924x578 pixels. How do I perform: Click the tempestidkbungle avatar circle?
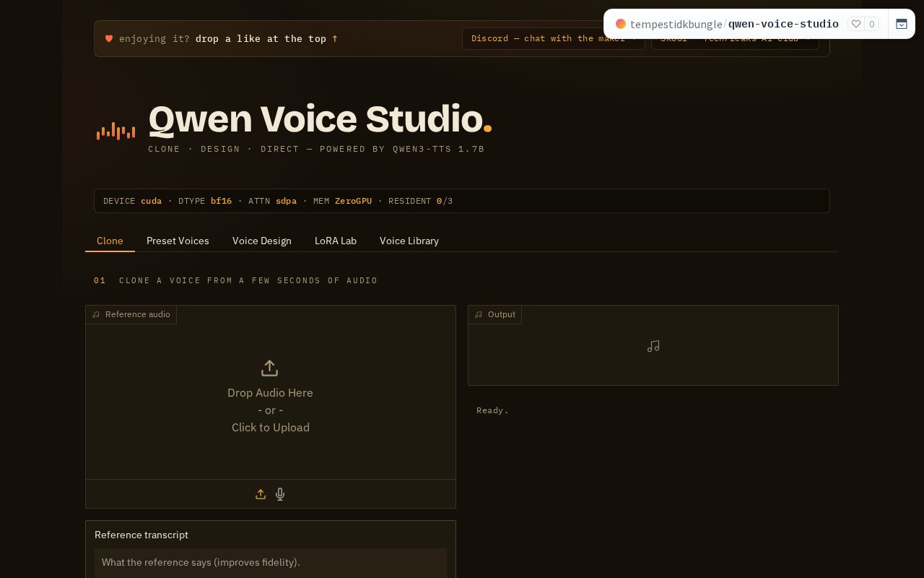[620, 24]
